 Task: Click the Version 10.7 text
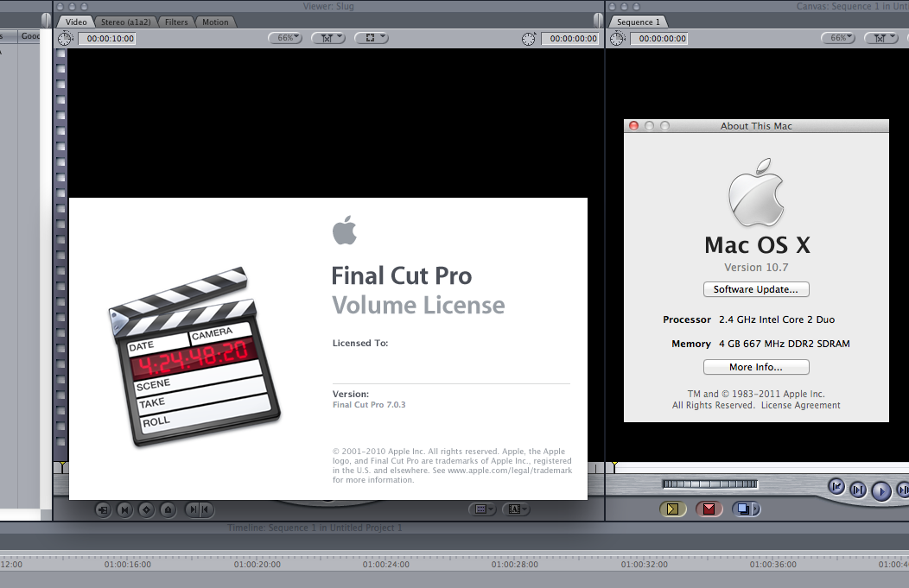pos(756,267)
